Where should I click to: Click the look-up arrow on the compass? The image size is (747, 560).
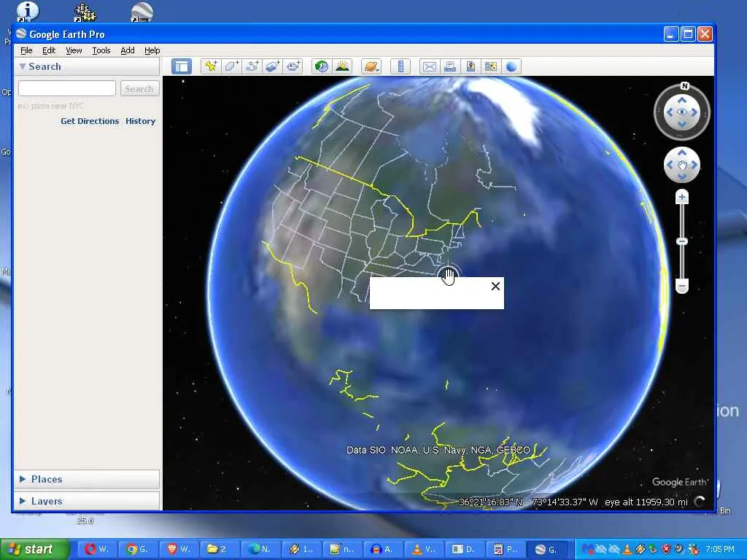click(682, 101)
